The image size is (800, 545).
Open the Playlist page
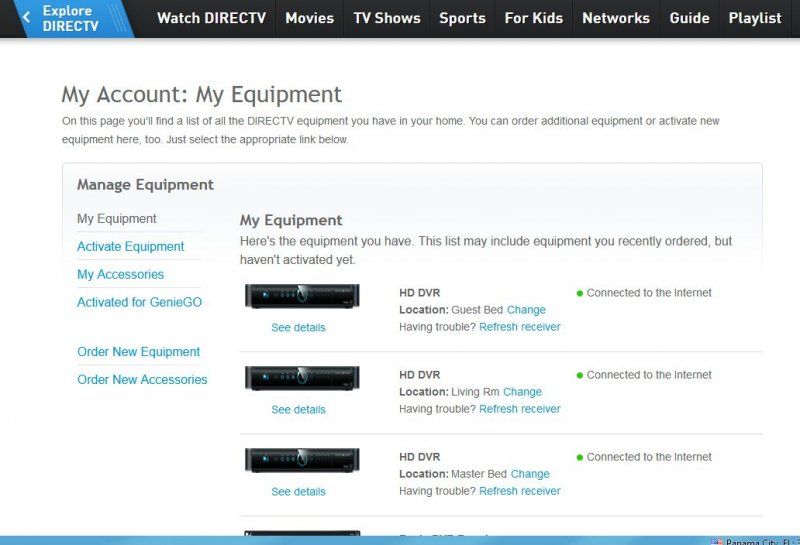pyautogui.click(x=755, y=18)
